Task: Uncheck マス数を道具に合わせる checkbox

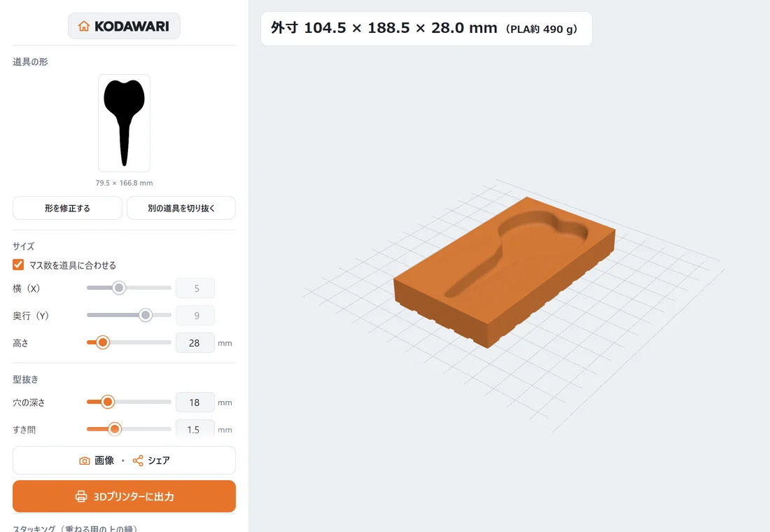Action: 18,265
